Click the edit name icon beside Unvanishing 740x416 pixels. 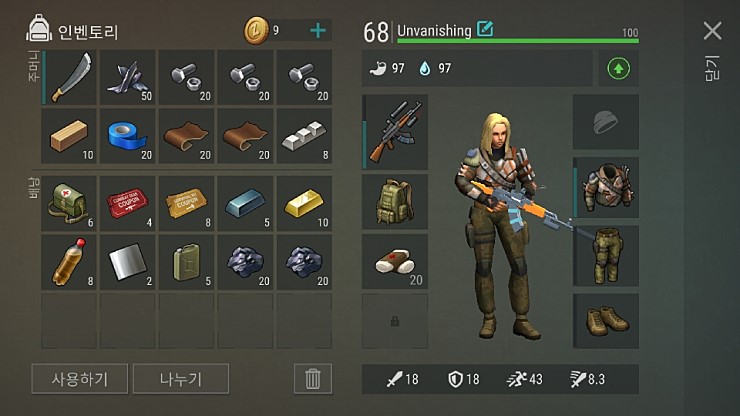[x=485, y=29]
